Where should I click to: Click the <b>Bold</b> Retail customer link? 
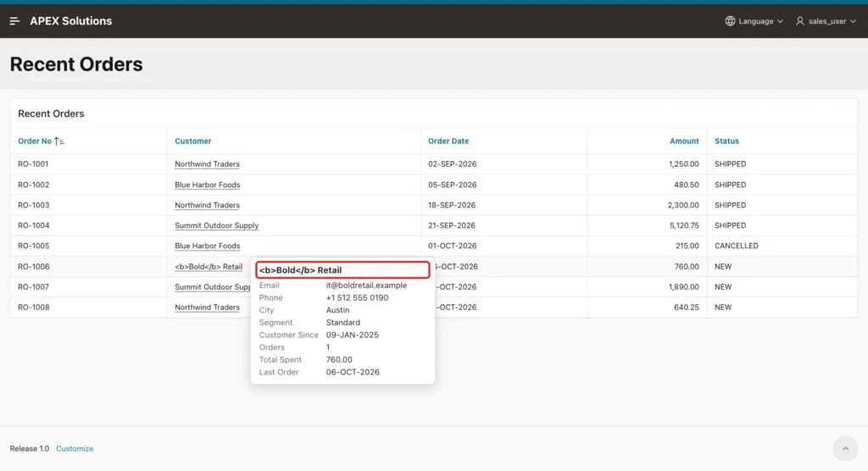(209, 266)
